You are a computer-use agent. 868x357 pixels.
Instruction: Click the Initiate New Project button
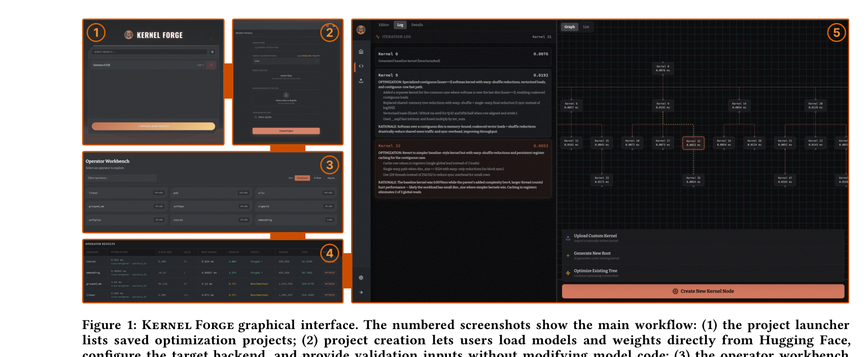(x=153, y=126)
